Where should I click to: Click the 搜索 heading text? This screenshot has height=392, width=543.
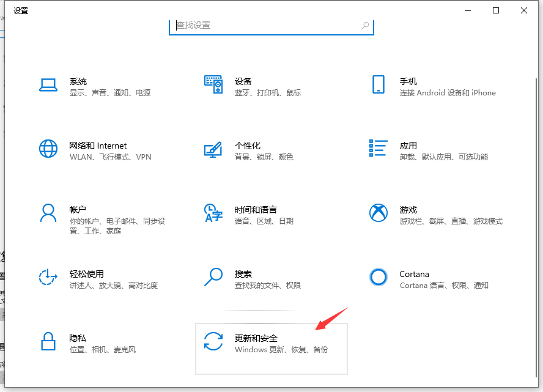pyautogui.click(x=243, y=274)
